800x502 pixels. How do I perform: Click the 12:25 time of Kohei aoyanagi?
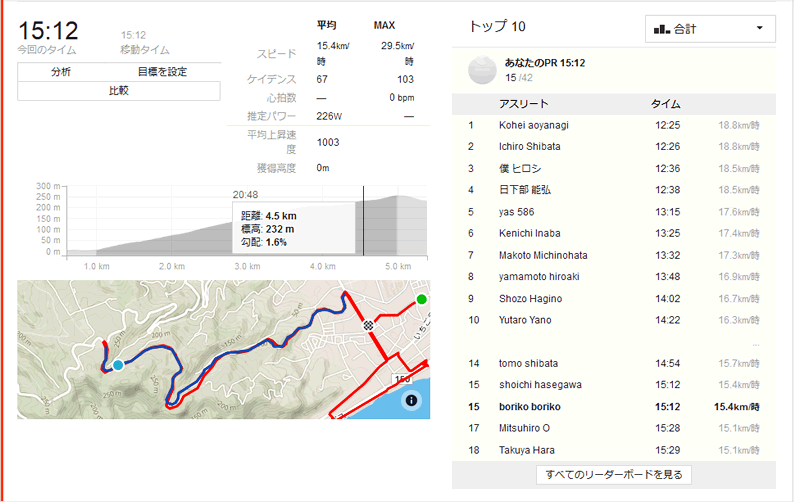pyautogui.click(x=667, y=125)
